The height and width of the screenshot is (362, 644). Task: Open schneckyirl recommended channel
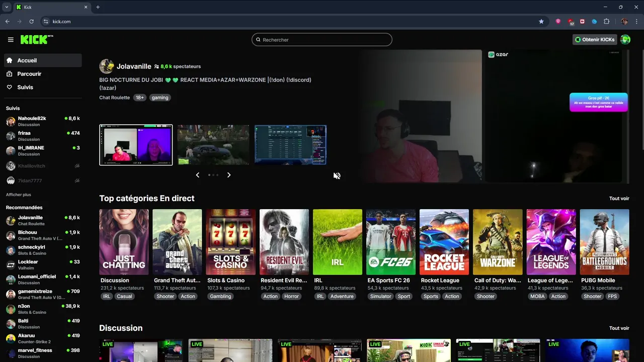pyautogui.click(x=43, y=250)
